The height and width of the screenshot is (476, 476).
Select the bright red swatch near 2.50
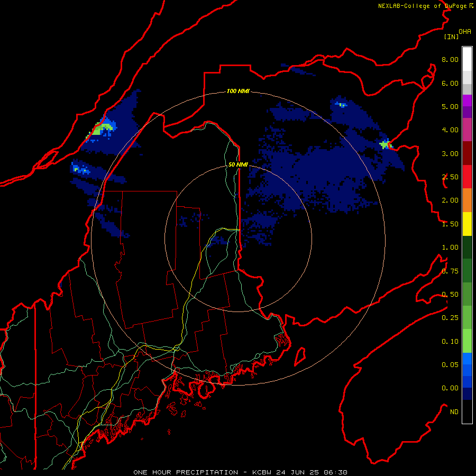467,177
